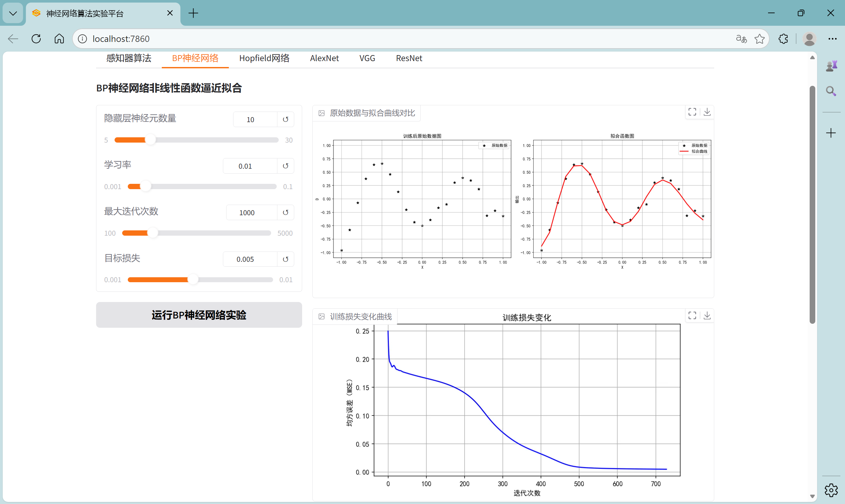The height and width of the screenshot is (504, 845).
Task: Click the learning rate slider handle
Action: (145, 186)
